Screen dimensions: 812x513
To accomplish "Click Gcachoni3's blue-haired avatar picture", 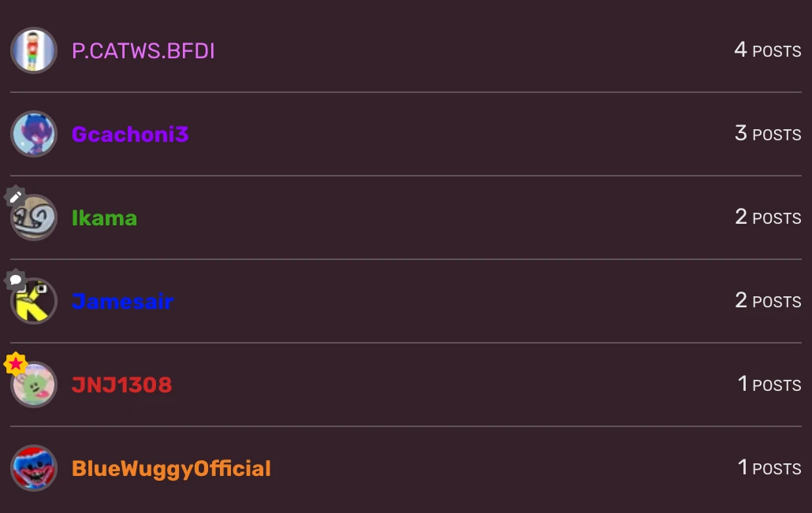I will [33, 134].
